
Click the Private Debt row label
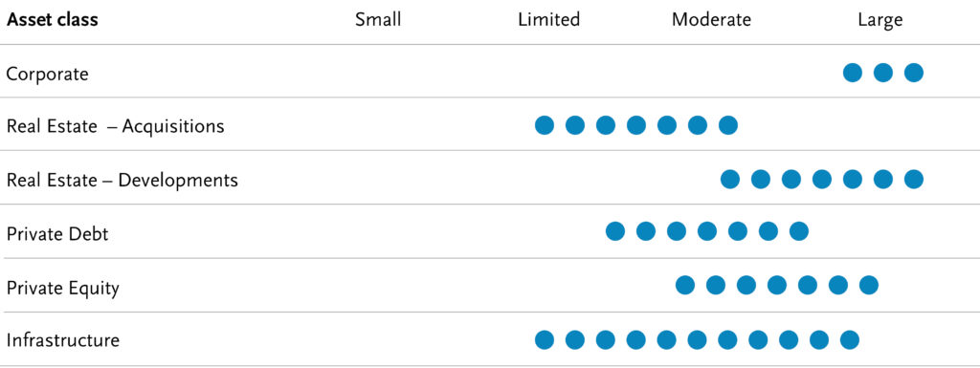(57, 234)
